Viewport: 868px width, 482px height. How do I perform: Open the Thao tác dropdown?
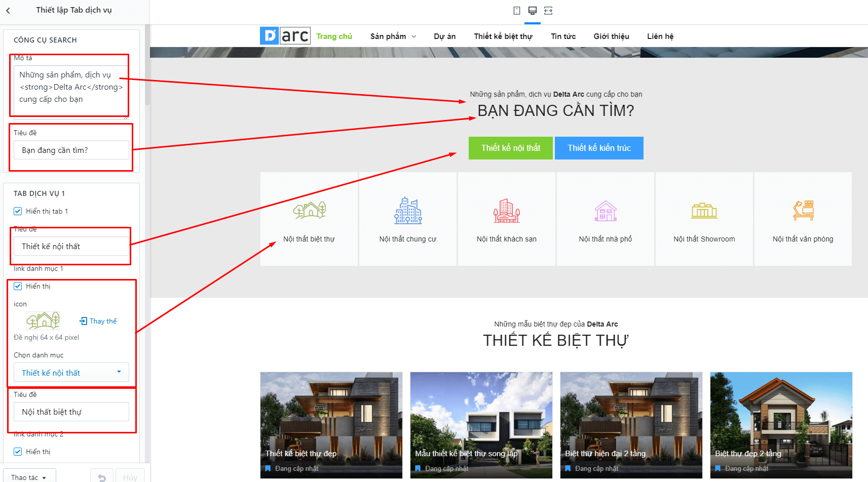pos(28,477)
